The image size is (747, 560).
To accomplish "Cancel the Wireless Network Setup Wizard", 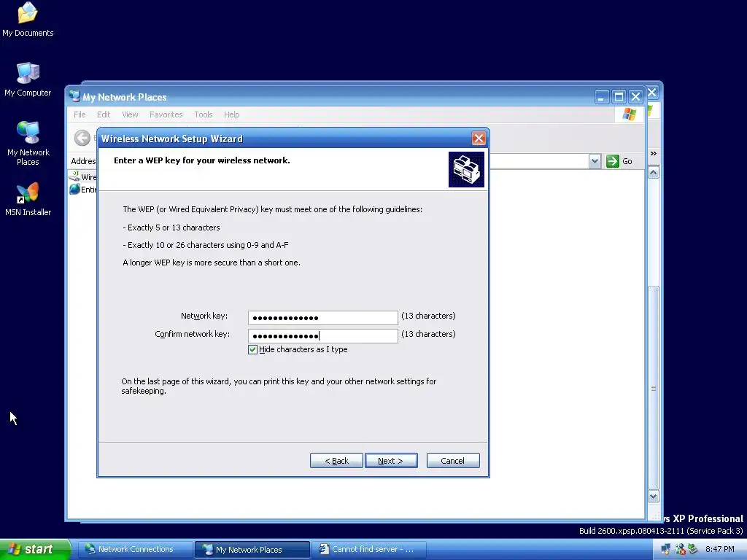I will (452, 461).
